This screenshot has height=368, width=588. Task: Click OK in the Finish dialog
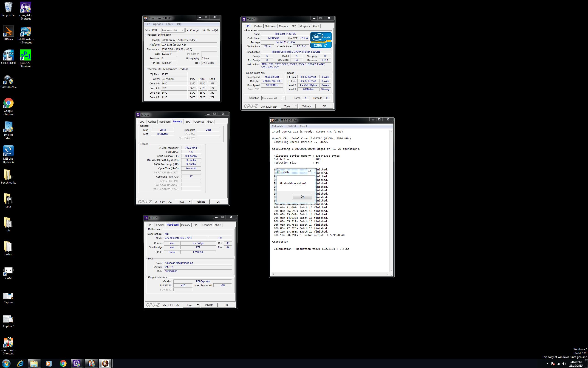[302, 196]
